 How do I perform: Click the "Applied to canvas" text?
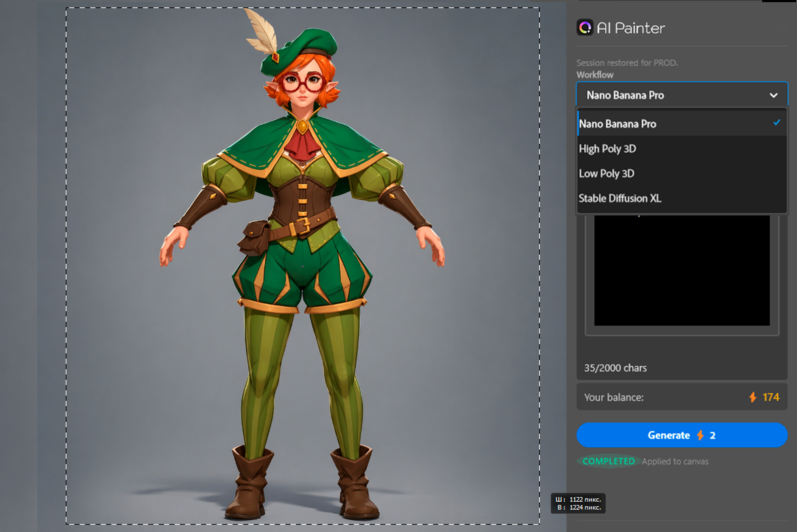(x=675, y=461)
